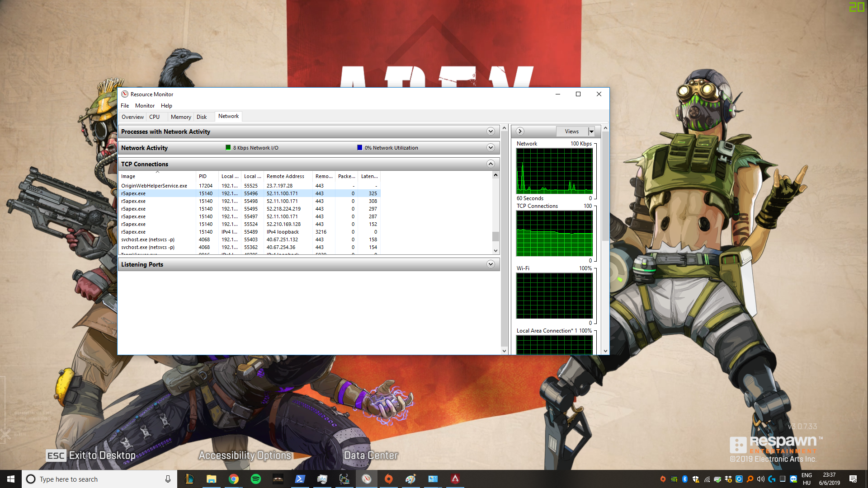This screenshot has height=488, width=868.
Task: Click the NVIDIA tray icon
Action: [674, 479]
